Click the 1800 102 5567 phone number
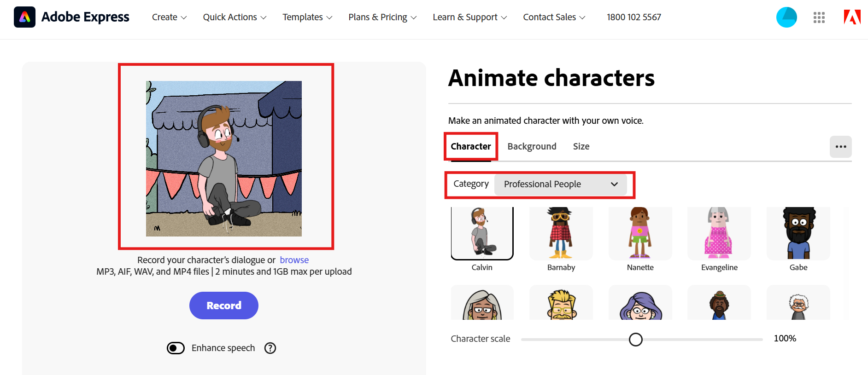868x375 pixels. click(x=634, y=17)
